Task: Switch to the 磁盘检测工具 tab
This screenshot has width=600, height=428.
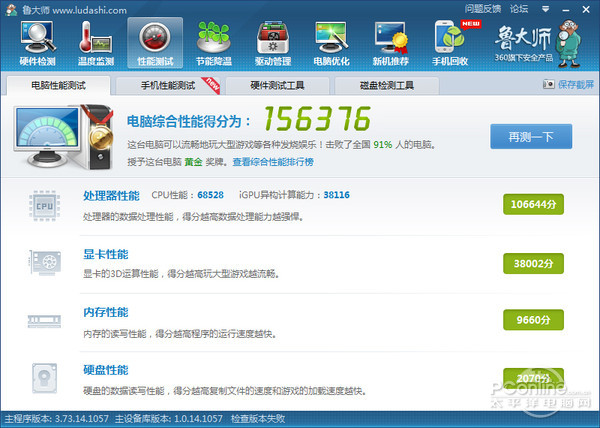Action: tap(387, 85)
